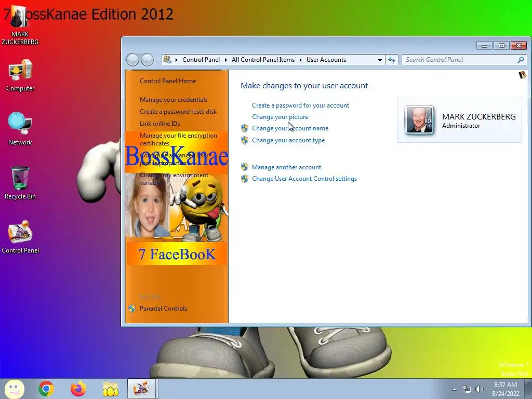This screenshot has width=532, height=399.
Task: Open the address bar history dropdown
Action: 380,60
